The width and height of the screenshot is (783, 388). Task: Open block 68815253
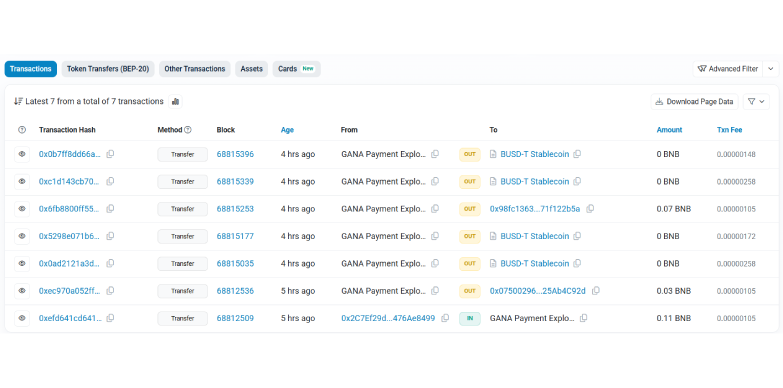235,209
